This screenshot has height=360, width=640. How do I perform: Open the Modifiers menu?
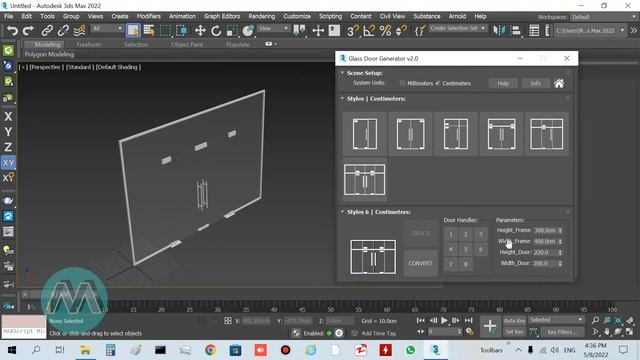[x=149, y=16]
